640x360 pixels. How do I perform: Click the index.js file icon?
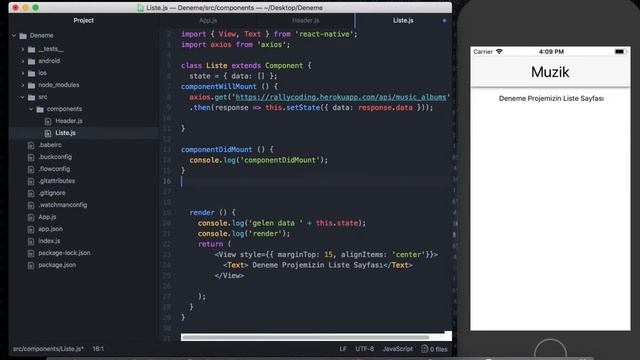(31, 242)
